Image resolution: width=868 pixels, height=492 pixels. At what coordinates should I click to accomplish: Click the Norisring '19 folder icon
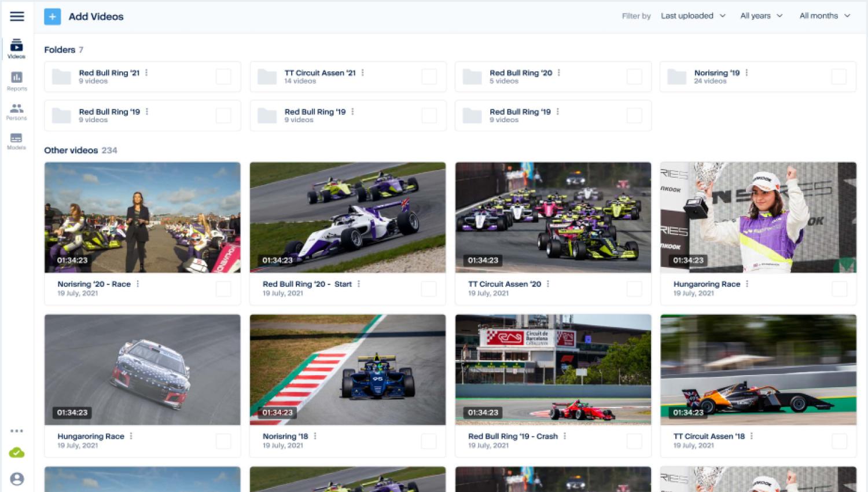(x=676, y=76)
